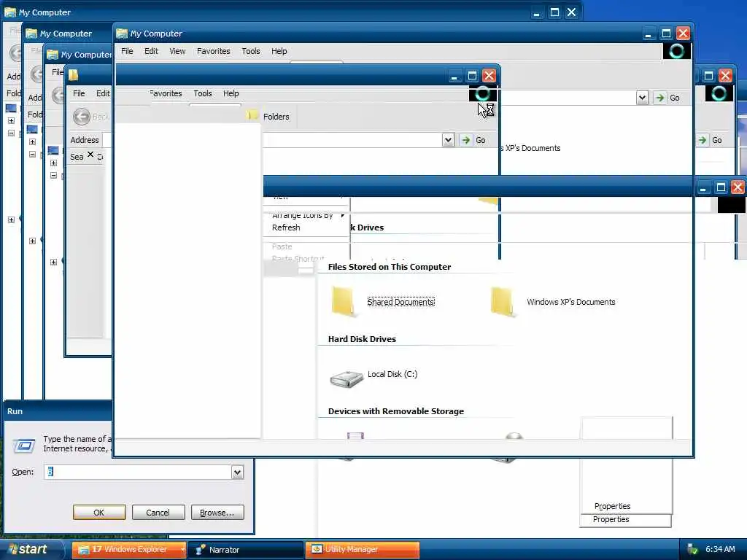The image size is (747, 560).
Task: Expand the plus node just above the minus in rearmost My Computer window
Action: coord(11,120)
